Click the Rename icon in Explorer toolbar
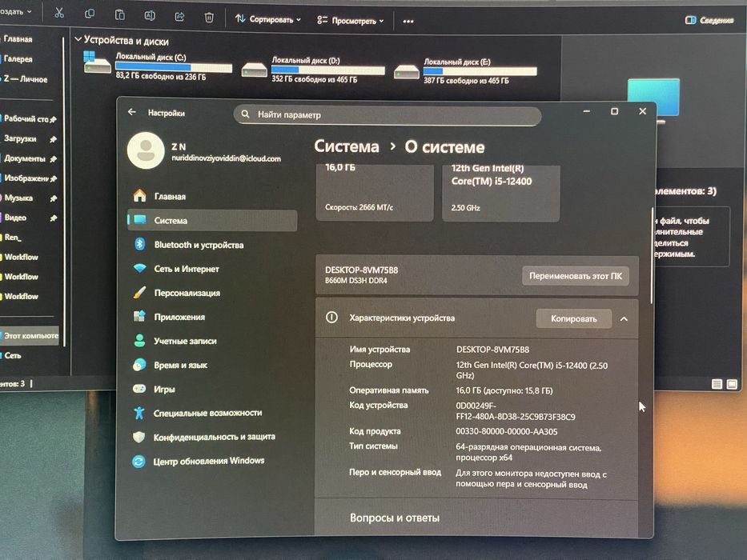Screen dimensions: 747x560 [150, 16]
